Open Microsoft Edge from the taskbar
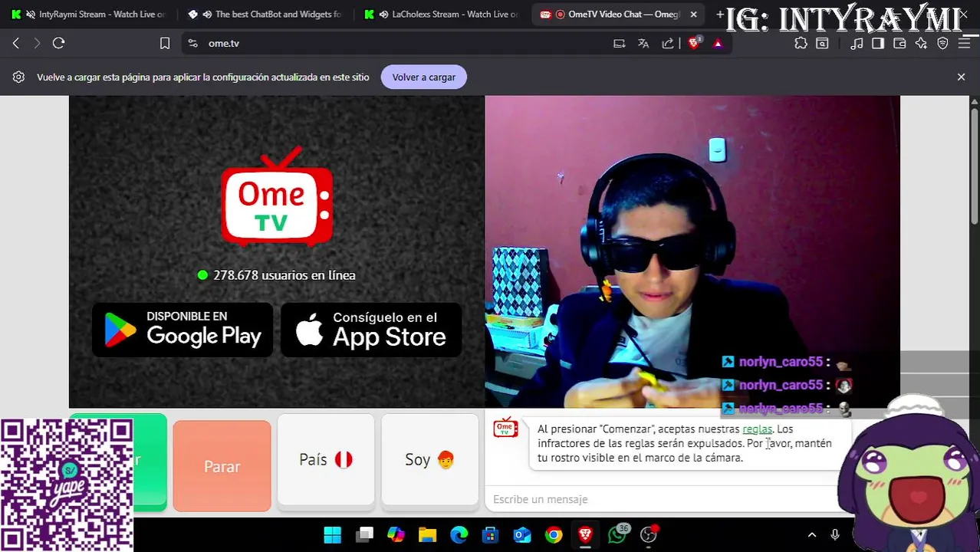Screen dimensions: 980x552 pos(459,534)
